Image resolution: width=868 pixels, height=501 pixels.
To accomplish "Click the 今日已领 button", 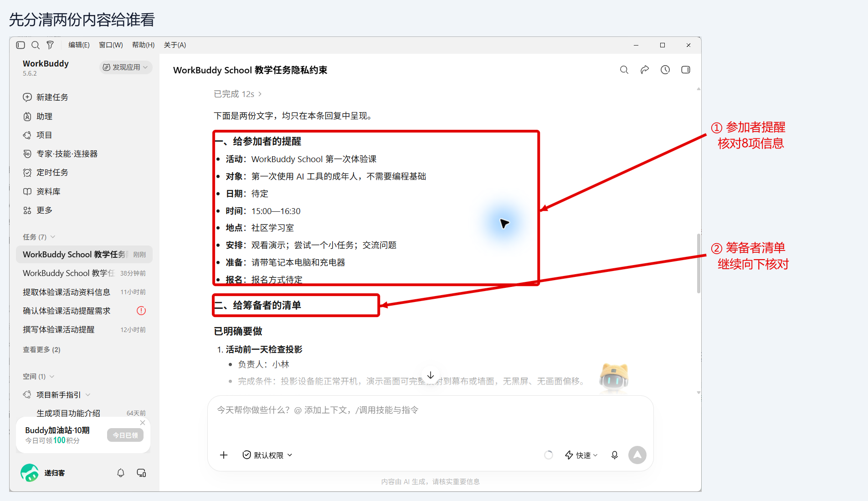I will coord(125,435).
